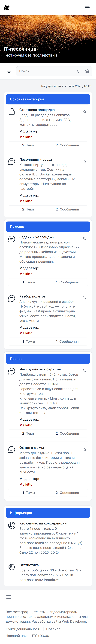Open RSS feed for Песочницы и среды
The image size is (96, 644).
click(x=84, y=161)
